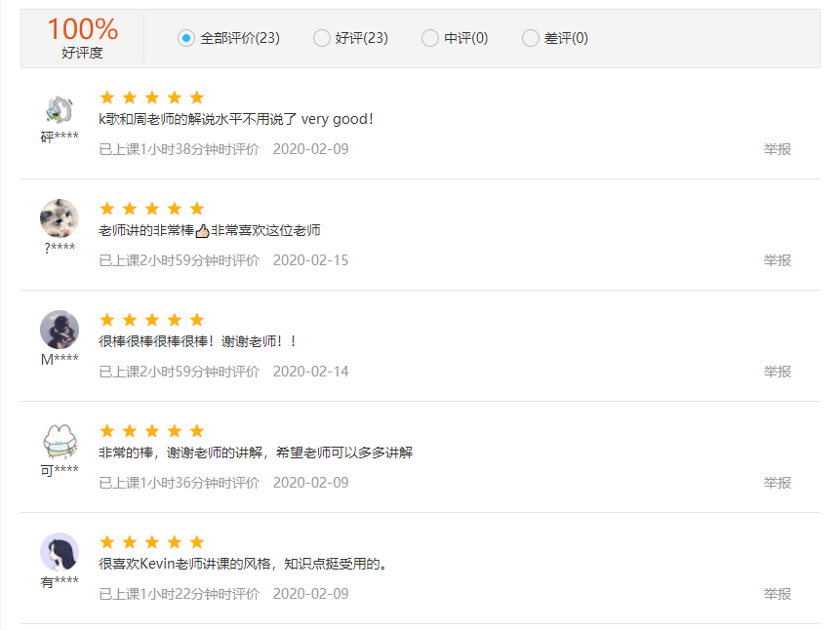Click the thumbs-up emoji in second review
Image resolution: width=840 pixels, height=630 pixels.
click(x=203, y=231)
